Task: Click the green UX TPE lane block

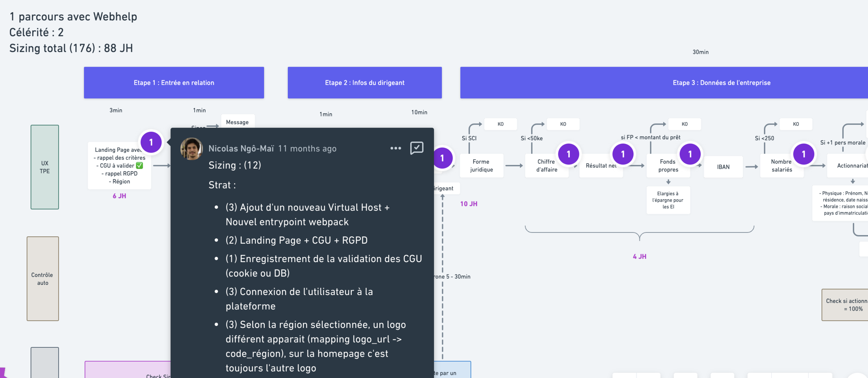Action: tap(45, 167)
